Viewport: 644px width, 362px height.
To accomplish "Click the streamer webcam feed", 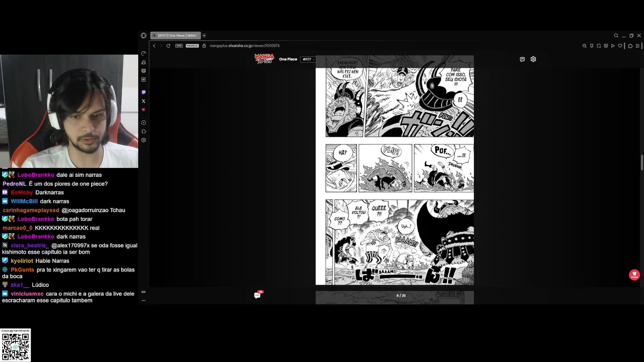I will pyautogui.click(x=69, y=111).
